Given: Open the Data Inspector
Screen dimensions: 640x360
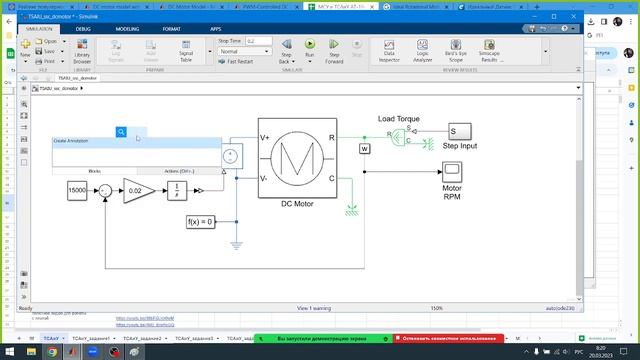Looking at the screenshot, I should coord(389,51).
